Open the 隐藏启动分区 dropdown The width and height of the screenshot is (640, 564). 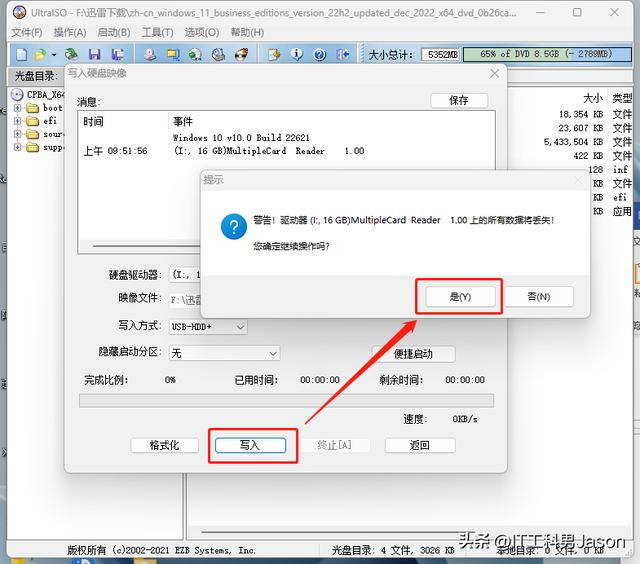(224, 353)
